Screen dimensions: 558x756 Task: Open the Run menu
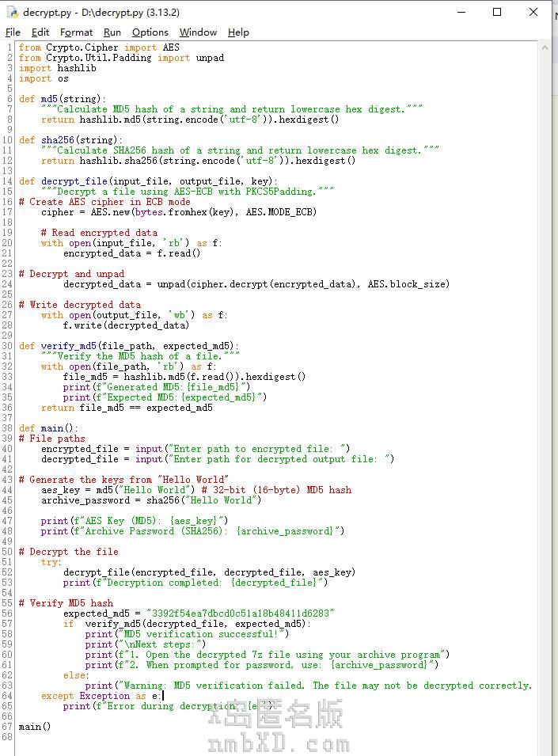pos(112,32)
